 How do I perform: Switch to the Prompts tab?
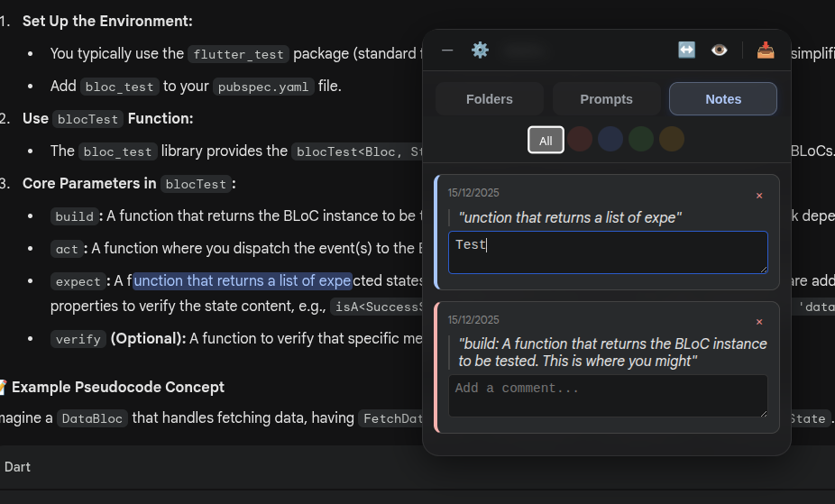pyautogui.click(x=606, y=99)
